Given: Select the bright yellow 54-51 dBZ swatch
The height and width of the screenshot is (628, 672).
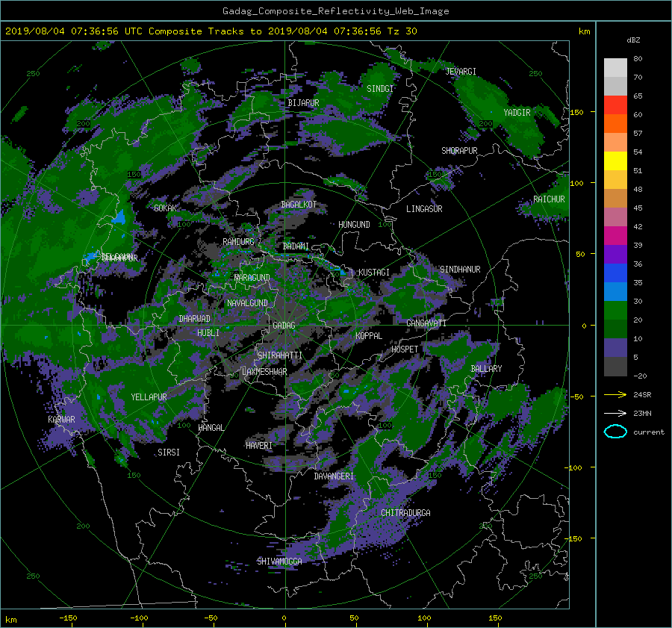Looking at the screenshot, I should (x=615, y=161).
